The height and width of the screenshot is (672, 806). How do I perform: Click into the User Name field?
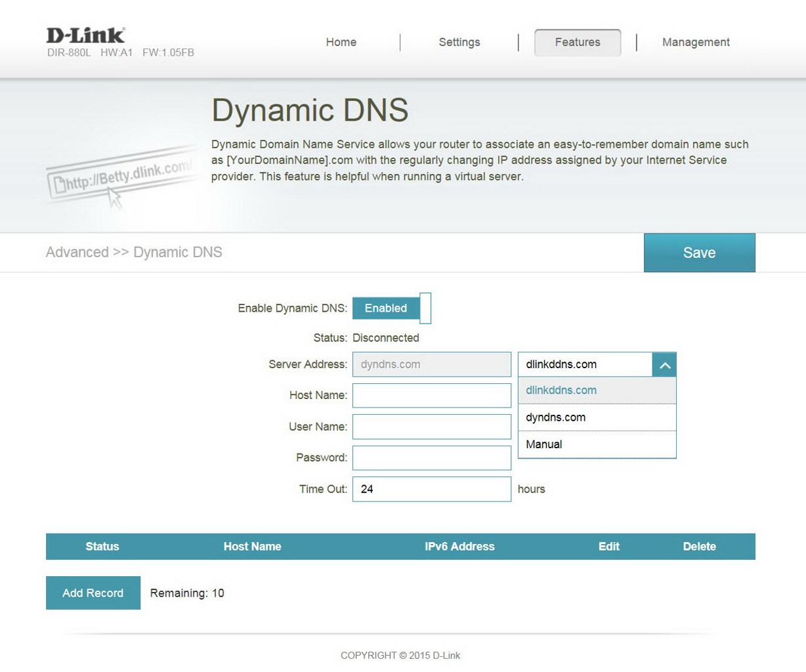(432, 427)
